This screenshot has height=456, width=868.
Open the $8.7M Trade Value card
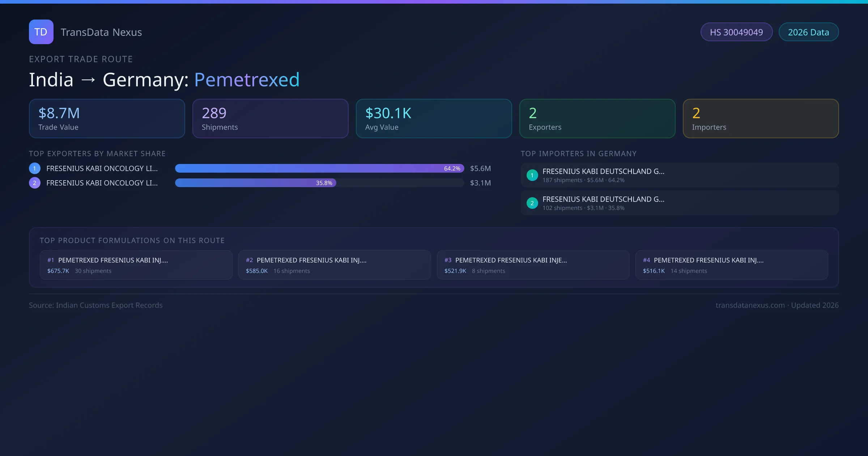pyautogui.click(x=107, y=119)
